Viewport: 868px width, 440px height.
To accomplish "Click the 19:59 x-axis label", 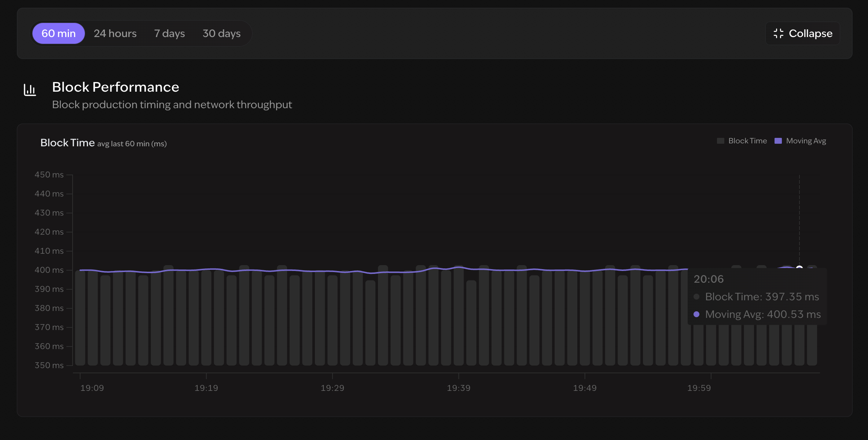I will (x=699, y=388).
